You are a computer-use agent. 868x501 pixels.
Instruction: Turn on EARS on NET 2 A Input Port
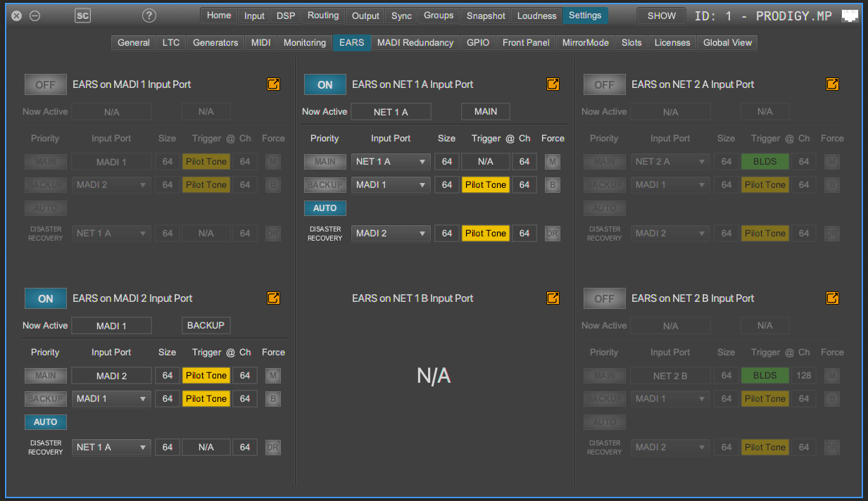pyautogui.click(x=605, y=84)
